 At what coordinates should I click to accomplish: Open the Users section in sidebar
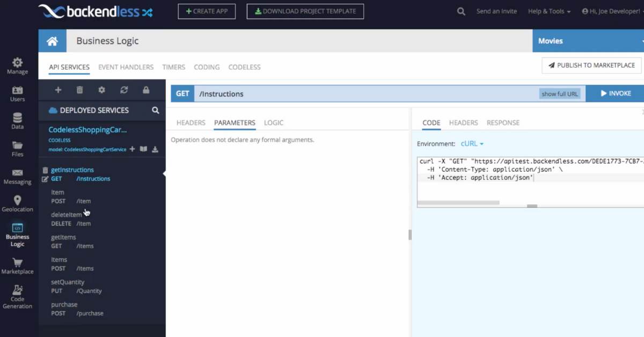(x=17, y=93)
